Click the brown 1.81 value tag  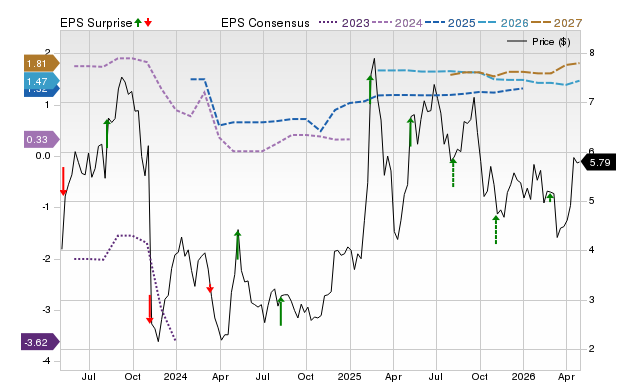click(41, 63)
